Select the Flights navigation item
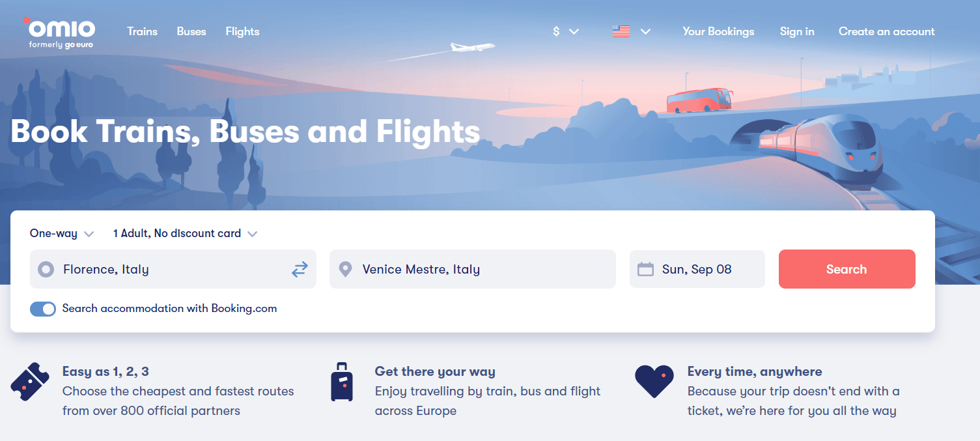Viewport: 980px width, 441px height. click(242, 31)
